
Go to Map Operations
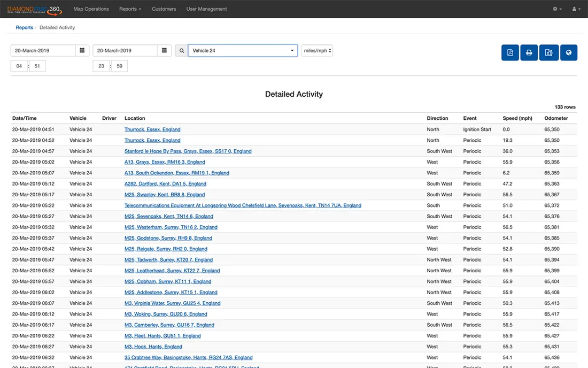91,9
